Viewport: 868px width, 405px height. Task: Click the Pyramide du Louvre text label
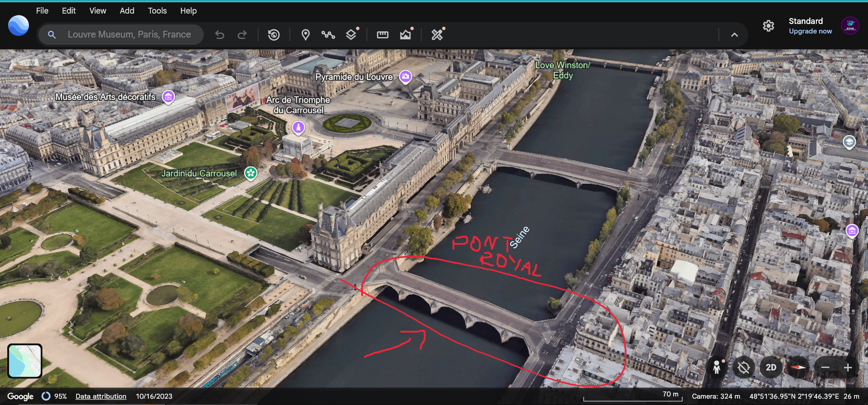[354, 77]
